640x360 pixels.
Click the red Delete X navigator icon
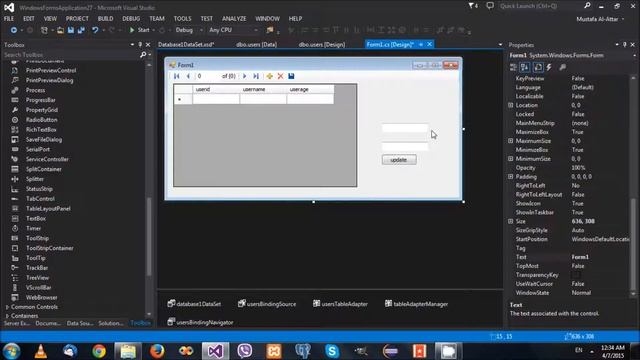tap(280, 76)
